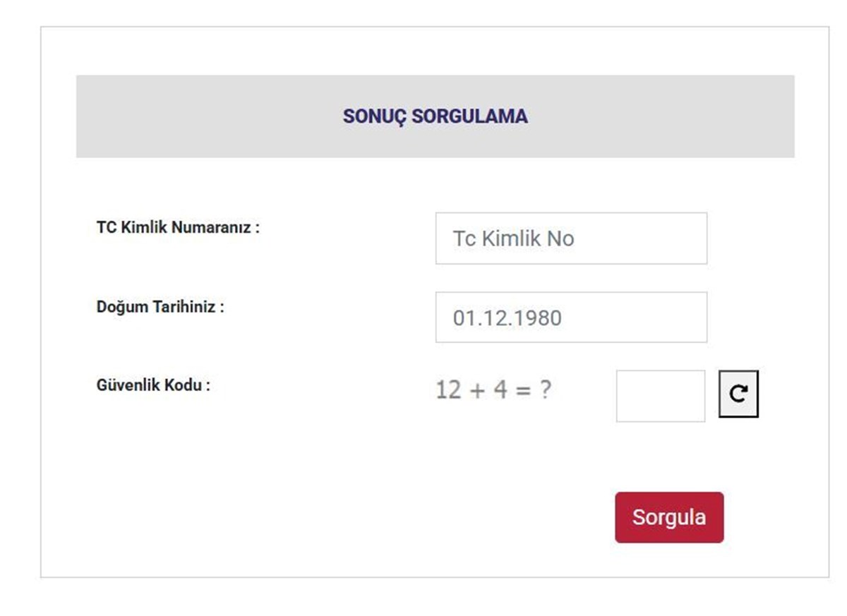Click the SONUÇ SORGULAMA heading text
Viewport: 847px width, 616px height.
pyautogui.click(x=435, y=116)
